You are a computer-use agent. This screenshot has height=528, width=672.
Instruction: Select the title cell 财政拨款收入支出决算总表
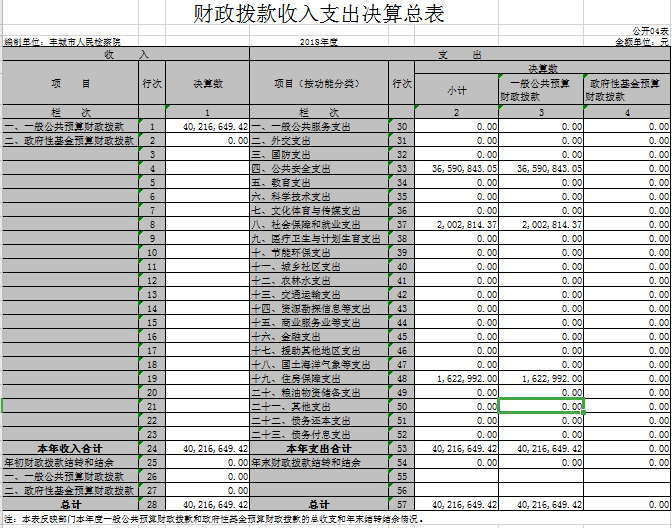[318, 13]
